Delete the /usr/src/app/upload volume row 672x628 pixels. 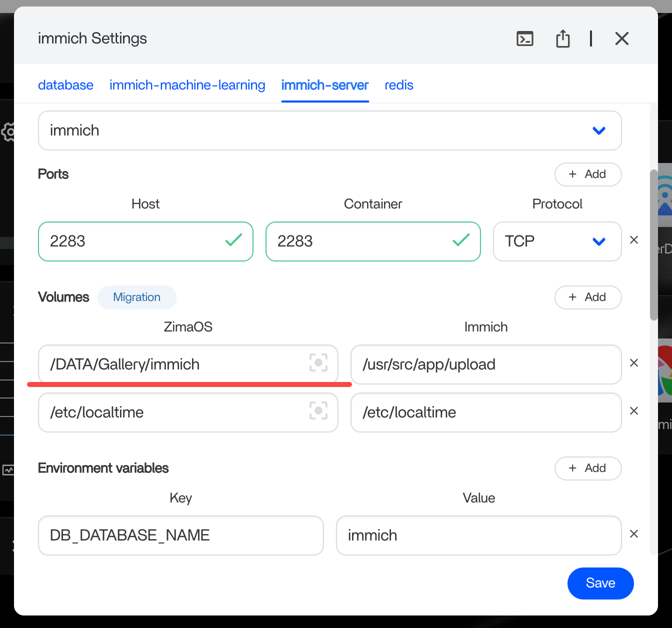click(x=634, y=363)
